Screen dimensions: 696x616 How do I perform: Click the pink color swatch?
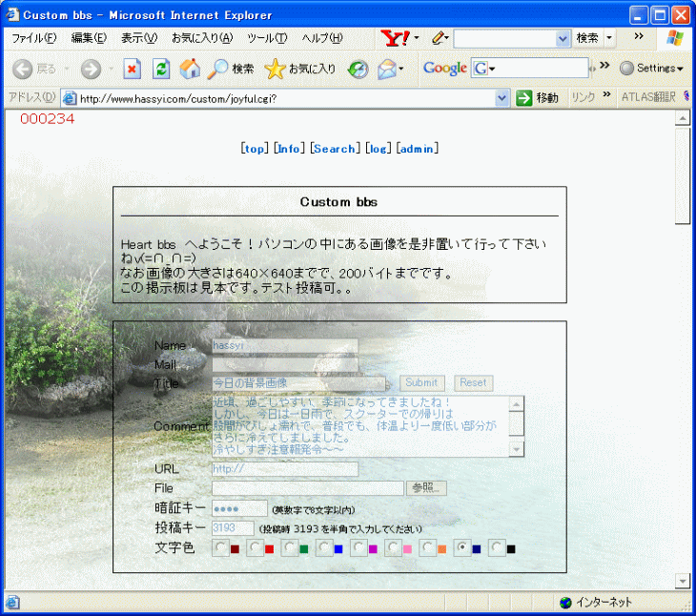pyautogui.click(x=407, y=549)
